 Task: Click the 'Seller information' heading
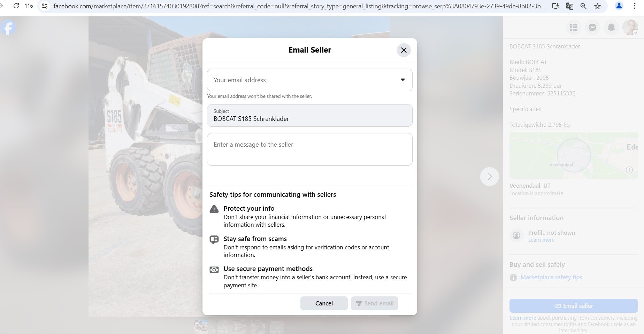[x=536, y=218]
